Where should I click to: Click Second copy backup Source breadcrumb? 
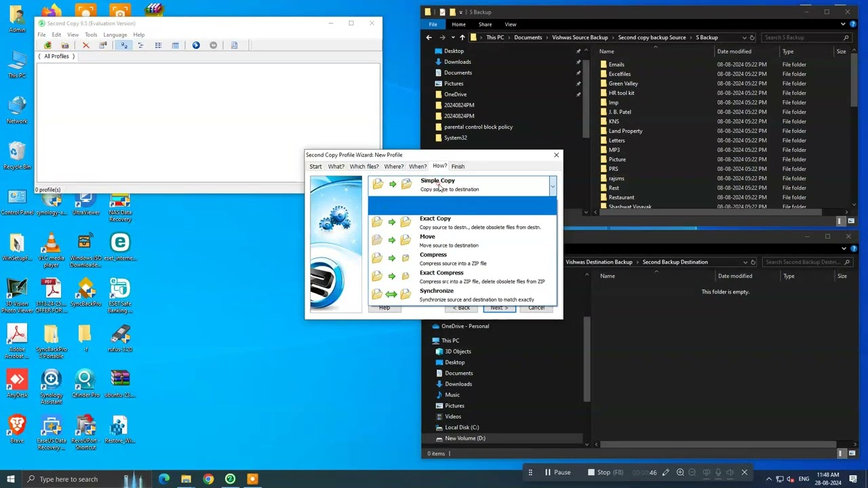pyautogui.click(x=652, y=38)
